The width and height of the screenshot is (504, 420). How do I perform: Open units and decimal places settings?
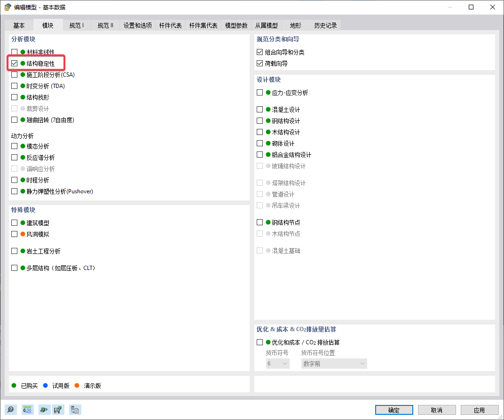click(27, 410)
